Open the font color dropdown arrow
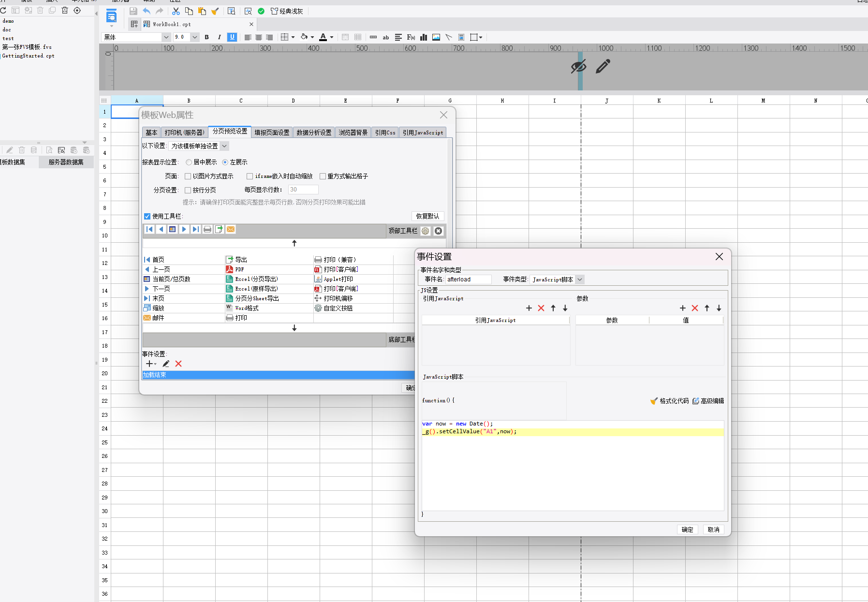Viewport: 868px width, 602px height. (x=332, y=37)
